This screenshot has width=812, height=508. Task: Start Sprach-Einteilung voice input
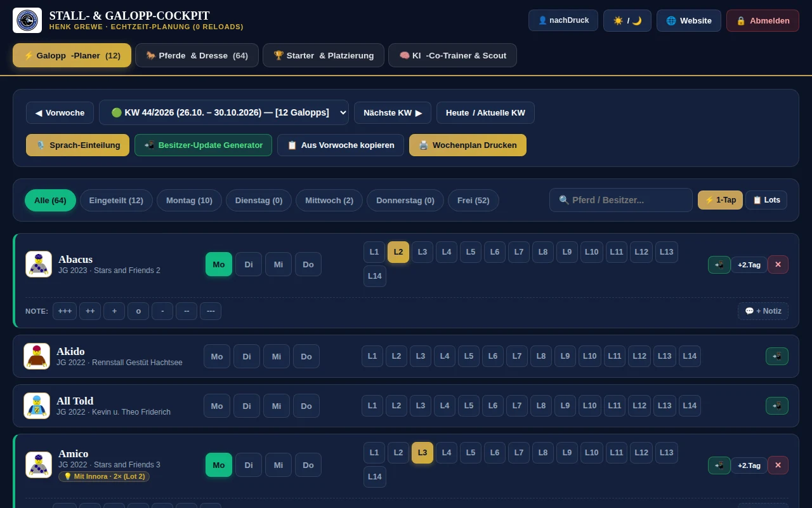[77, 145]
